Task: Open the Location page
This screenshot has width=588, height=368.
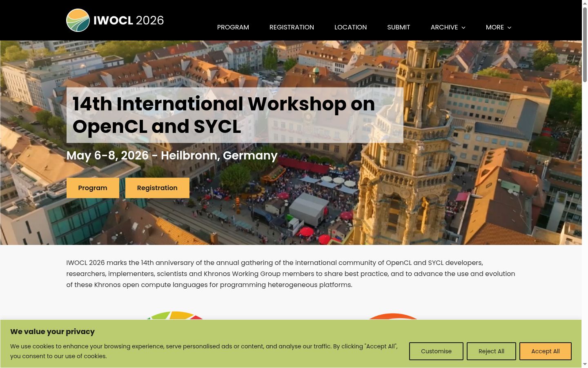Action: coord(351,27)
